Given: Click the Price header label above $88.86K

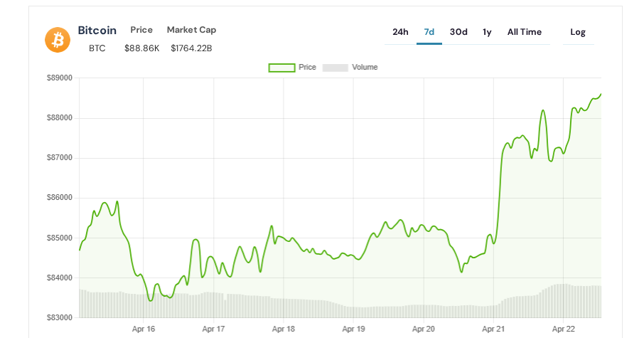Looking at the screenshot, I should click(x=141, y=30).
